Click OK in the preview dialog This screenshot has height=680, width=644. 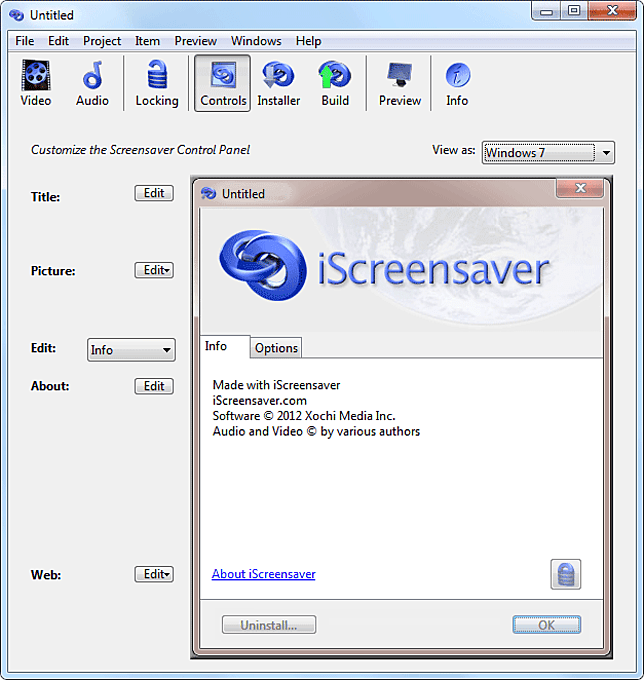click(x=546, y=624)
